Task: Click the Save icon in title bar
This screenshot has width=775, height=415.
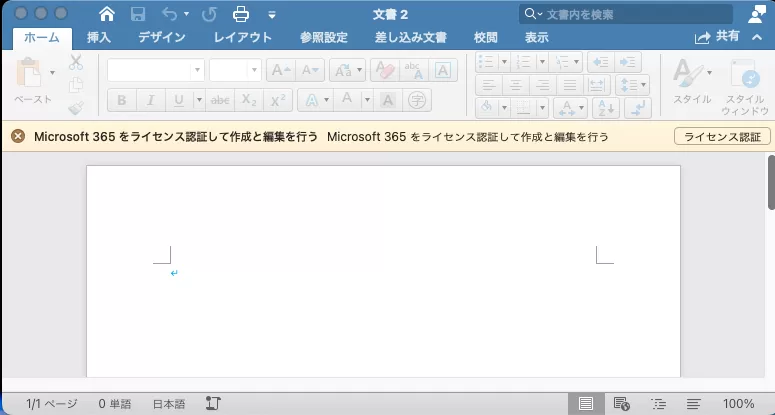Action: tap(138, 14)
